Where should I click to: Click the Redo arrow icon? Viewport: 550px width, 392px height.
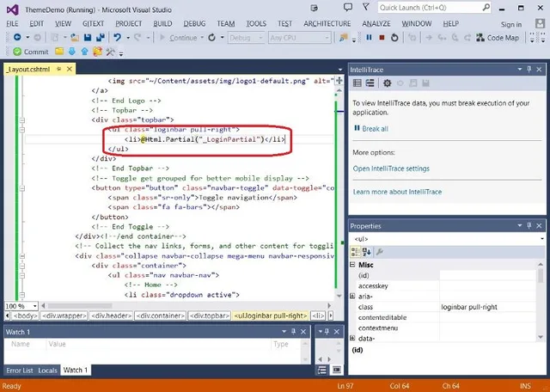[x=137, y=37]
